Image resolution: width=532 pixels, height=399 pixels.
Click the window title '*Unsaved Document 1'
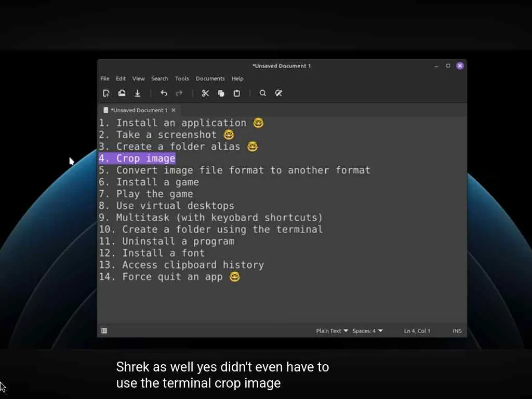pos(282,66)
